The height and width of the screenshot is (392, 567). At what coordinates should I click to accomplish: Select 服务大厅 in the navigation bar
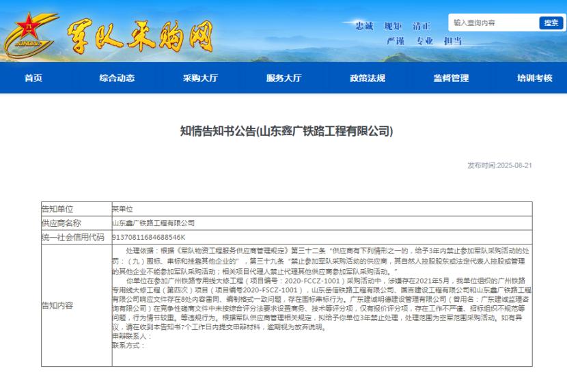tap(283, 78)
